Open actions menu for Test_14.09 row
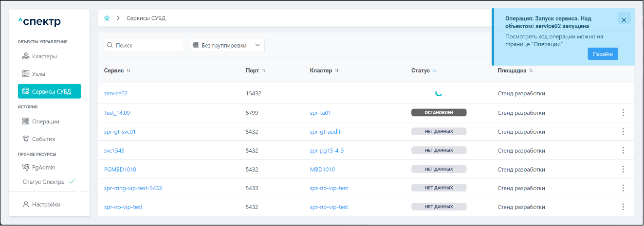 coord(623,113)
